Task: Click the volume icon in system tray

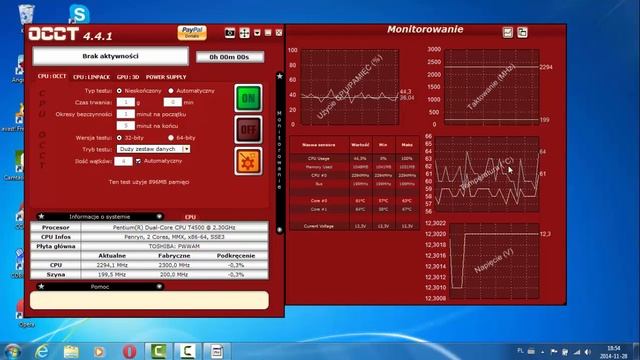Action: (588, 351)
